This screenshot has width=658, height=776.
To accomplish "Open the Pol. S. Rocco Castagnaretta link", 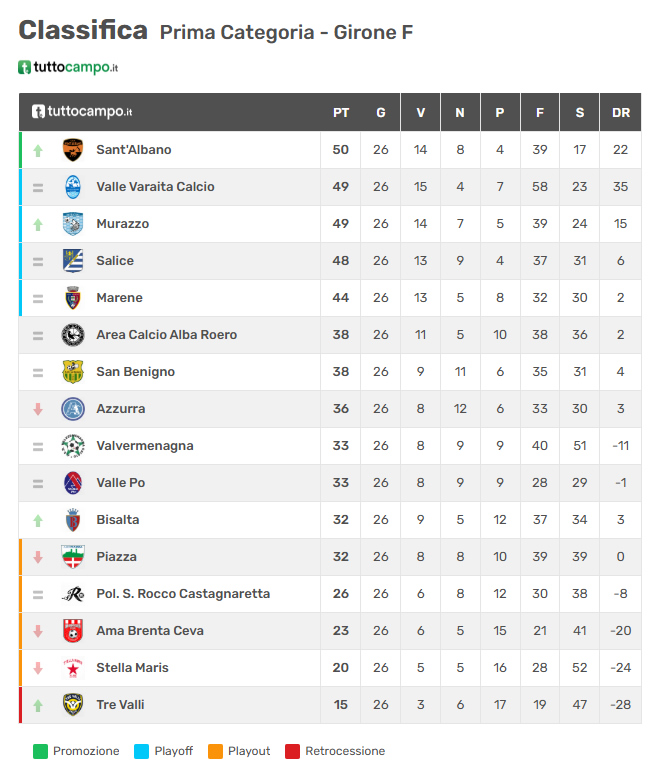I will point(183,594).
